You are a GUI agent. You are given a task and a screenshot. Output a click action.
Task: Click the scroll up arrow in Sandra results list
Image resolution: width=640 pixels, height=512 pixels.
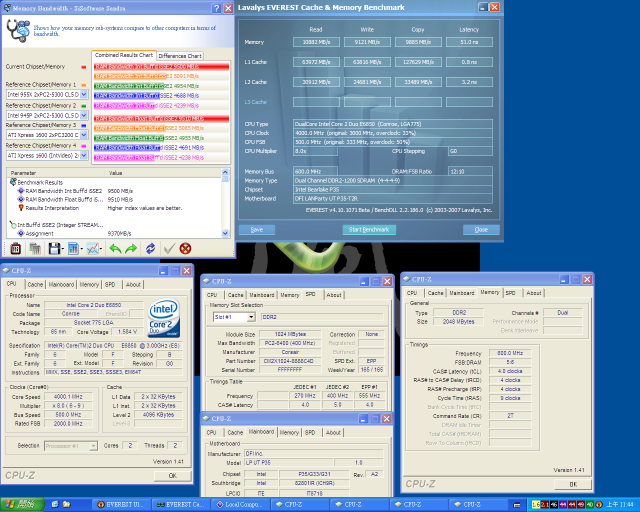pos(225,172)
